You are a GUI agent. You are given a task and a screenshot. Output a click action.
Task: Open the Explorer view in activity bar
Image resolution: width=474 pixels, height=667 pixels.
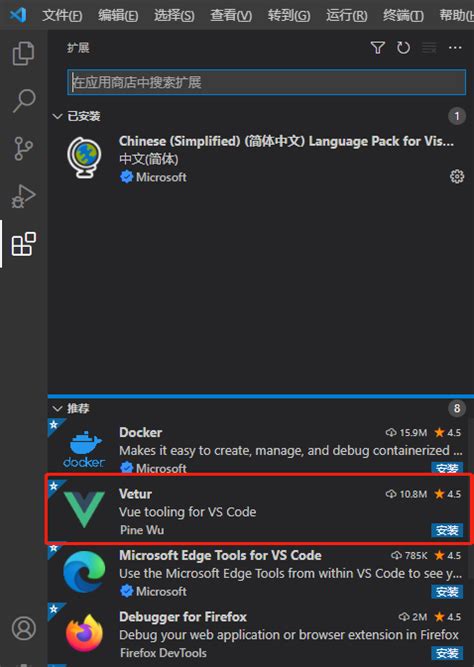(23, 53)
